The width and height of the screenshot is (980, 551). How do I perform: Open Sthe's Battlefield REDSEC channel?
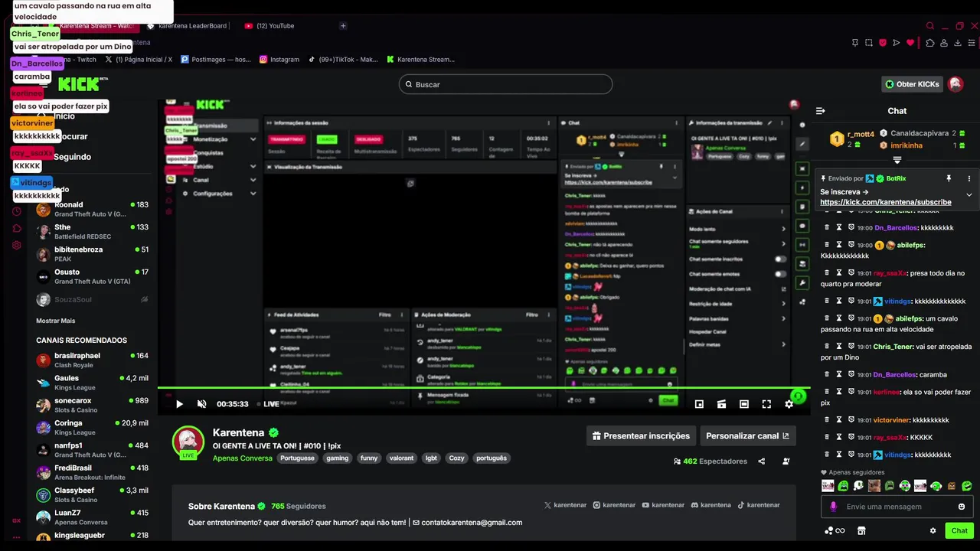point(92,231)
